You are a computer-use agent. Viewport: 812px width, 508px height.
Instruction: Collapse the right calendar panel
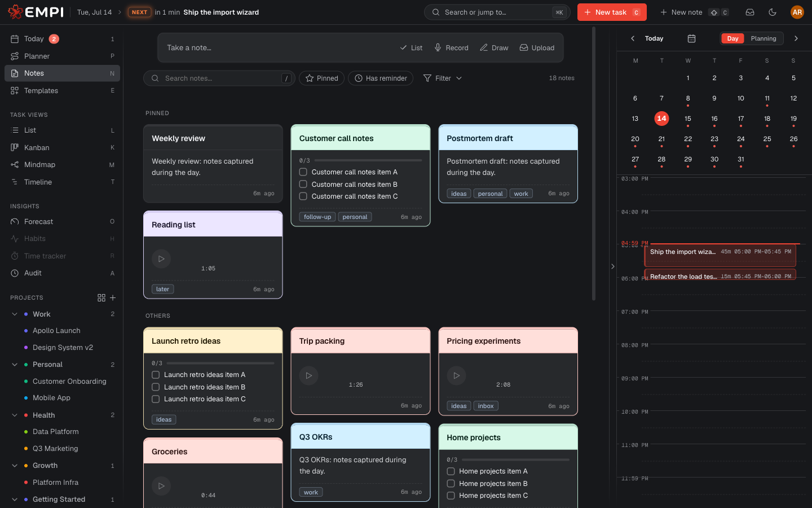612,266
